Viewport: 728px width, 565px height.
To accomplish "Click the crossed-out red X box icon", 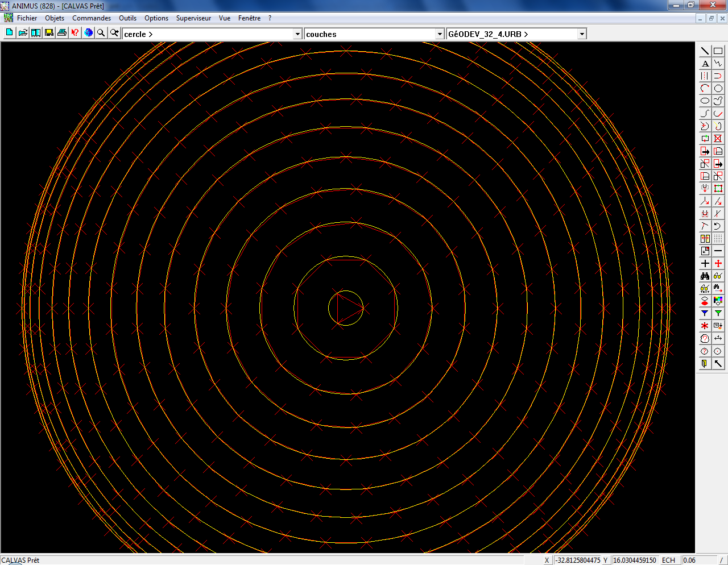I will click(x=718, y=139).
